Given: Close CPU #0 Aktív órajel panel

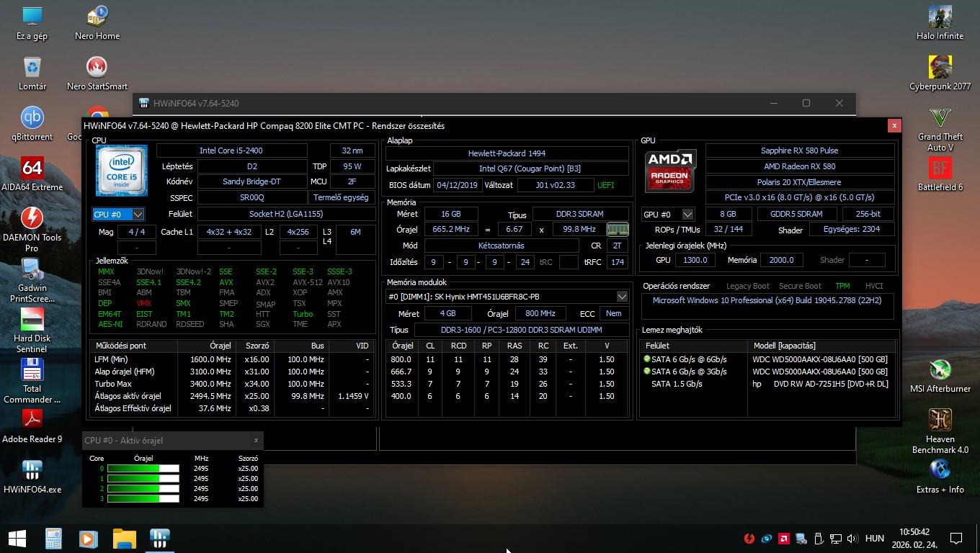Looking at the screenshot, I should tap(256, 440).
